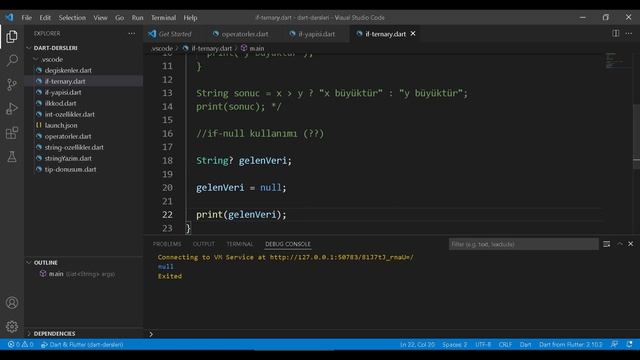The height and width of the screenshot is (360, 640).
Task: Click Dart language mode status item
Action: point(525,344)
